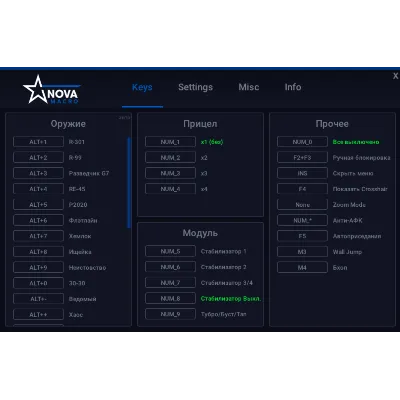Select the ALT+9 hotkey box
This screenshot has height=400, width=400.
tap(38, 267)
